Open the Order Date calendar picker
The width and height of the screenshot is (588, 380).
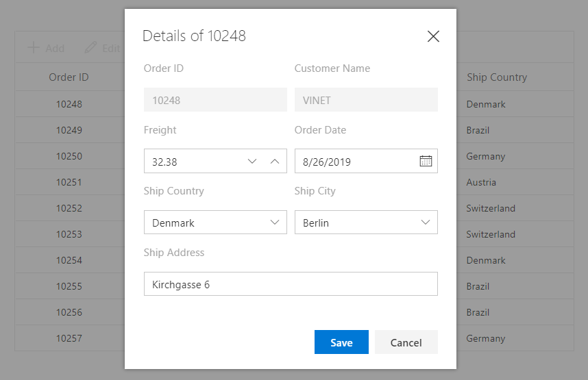click(x=426, y=161)
